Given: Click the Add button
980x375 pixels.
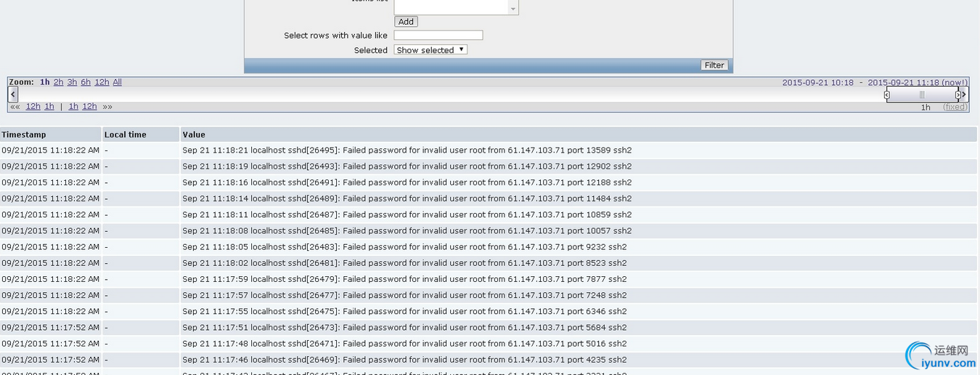Looking at the screenshot, I should [406, 22].
